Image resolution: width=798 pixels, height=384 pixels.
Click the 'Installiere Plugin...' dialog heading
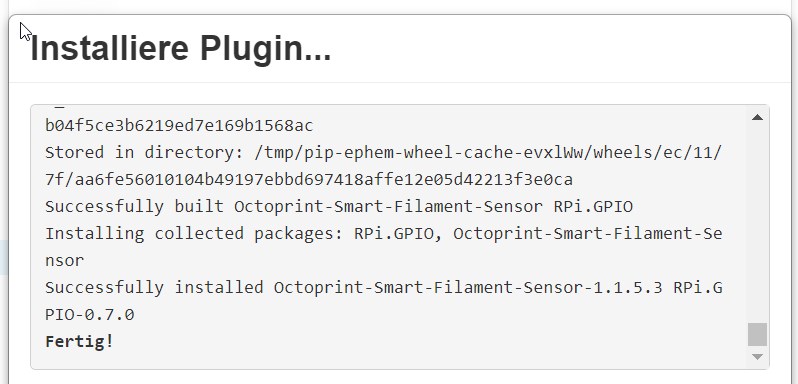point(181,48)
